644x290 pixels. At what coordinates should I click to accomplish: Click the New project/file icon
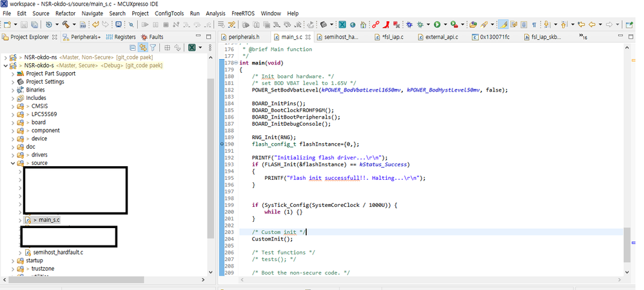coord(7,24)
